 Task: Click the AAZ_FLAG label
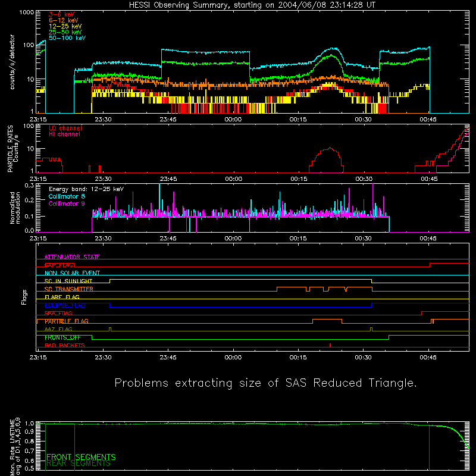(x=58, y=329)
